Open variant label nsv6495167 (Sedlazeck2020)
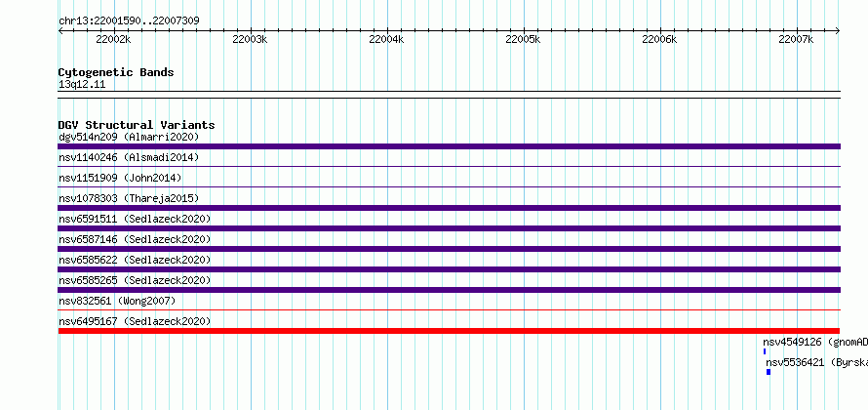Viewport: 868px width, 410px height. (135, 321)
